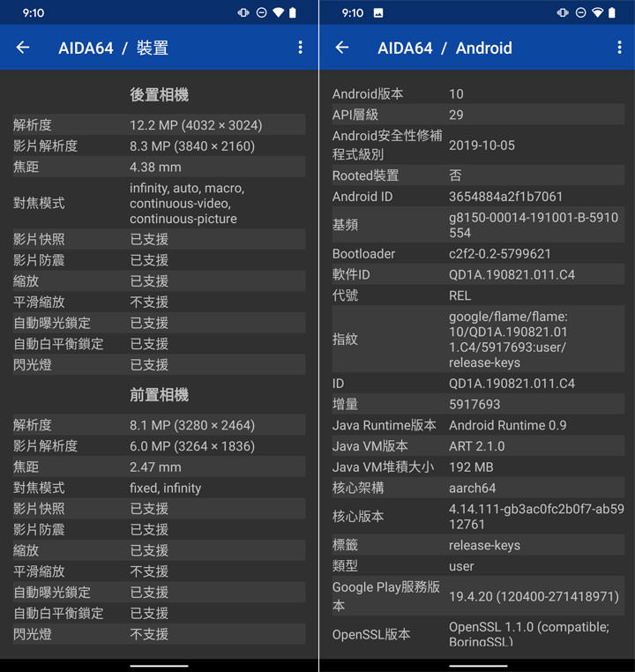Tap the Android Runtime 0.9 value
This screenshot has width=635, height=672.
[508, 425]
